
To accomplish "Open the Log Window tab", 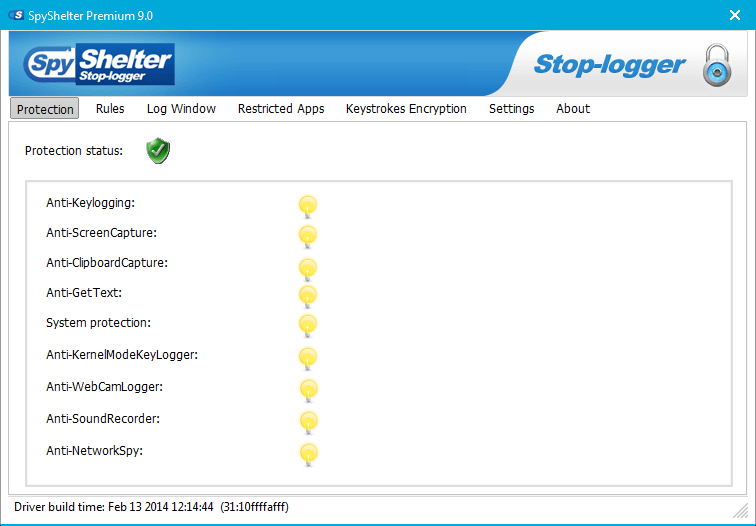I will (x=181, y=108).
